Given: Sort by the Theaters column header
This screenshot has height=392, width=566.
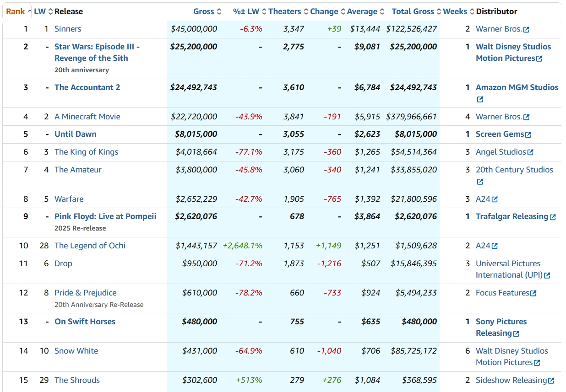Looking at the screenshot, I should 288,11.
